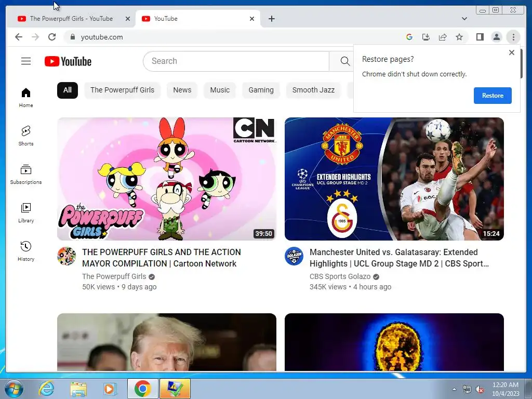The image size is (532, 399).
Task: Click the browser forward arrow
Action: click(35, 37)
